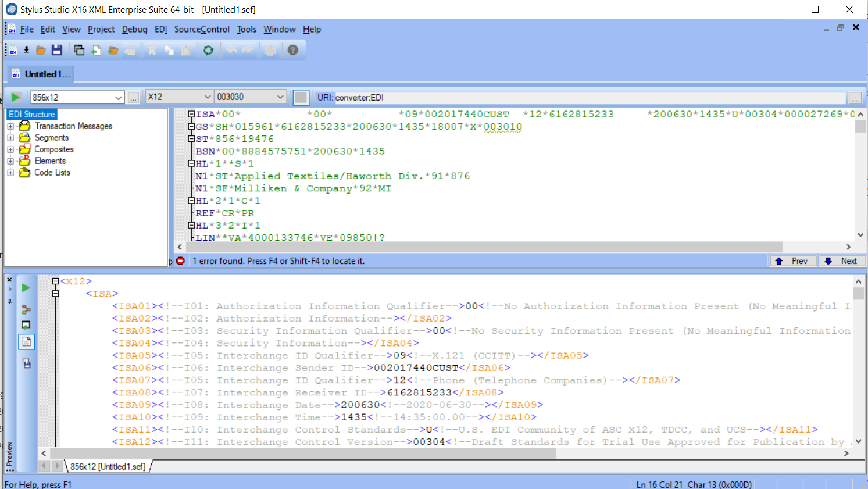Image resolution: width=868 pixels, height=489 pixels.
Task: Pin the Preview panel with pushpin
Action: point(9,301)
